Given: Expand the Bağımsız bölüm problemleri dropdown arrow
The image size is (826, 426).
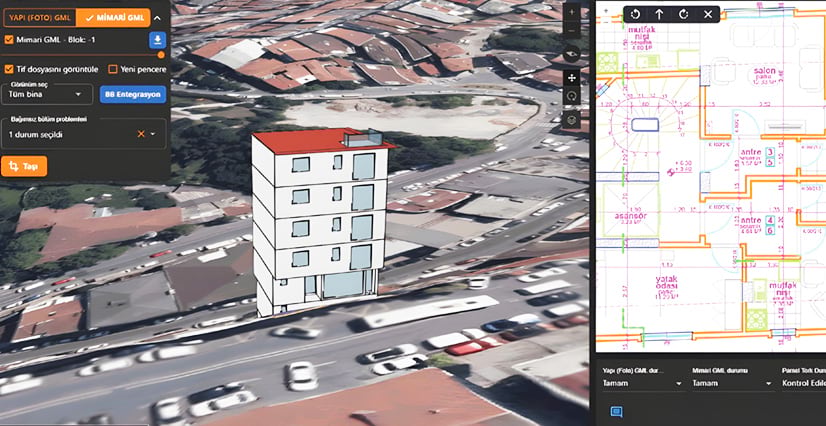Looking at the screenshot, I should 153,134.
